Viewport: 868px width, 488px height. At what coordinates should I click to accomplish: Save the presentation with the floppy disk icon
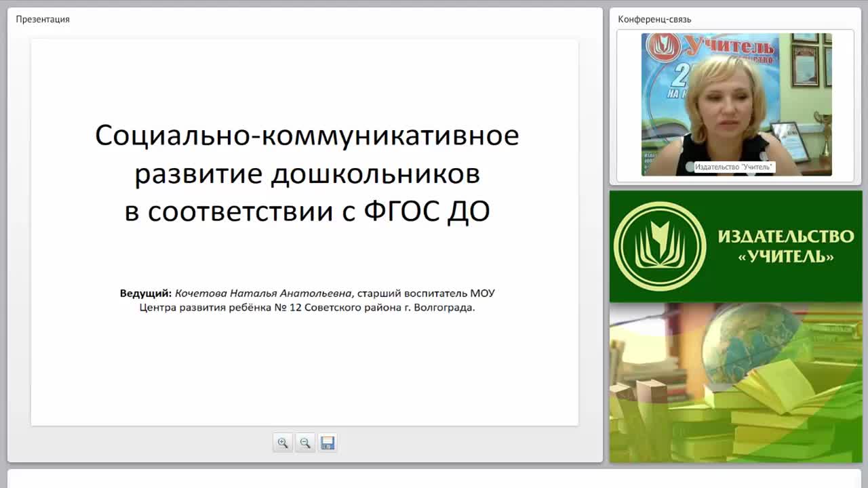pos(328,443)
